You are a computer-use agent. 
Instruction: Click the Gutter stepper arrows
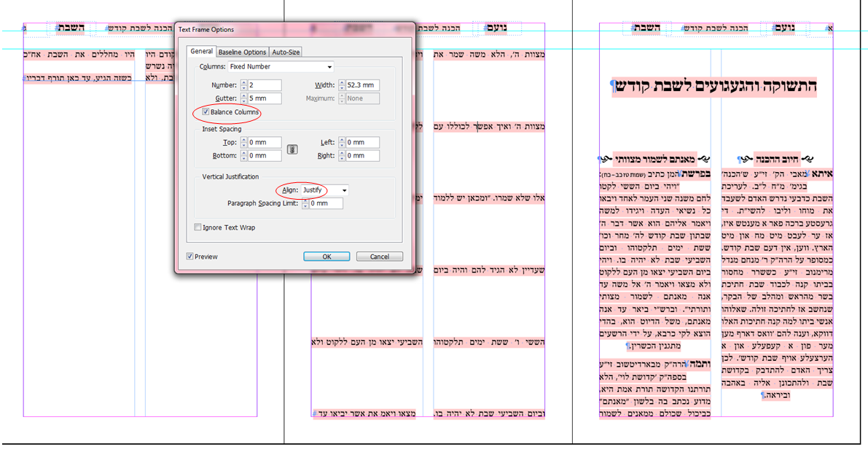(x=243, y=98)
